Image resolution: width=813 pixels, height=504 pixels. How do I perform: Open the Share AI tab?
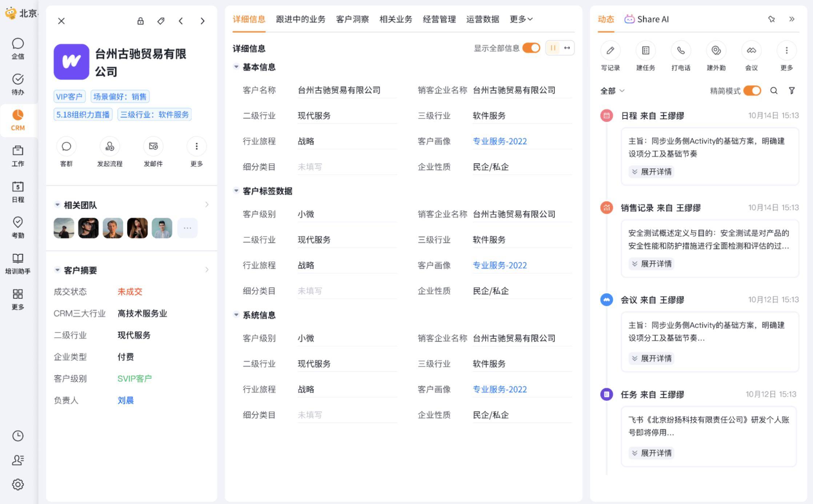pyautogui.click(x=646, y=19)
